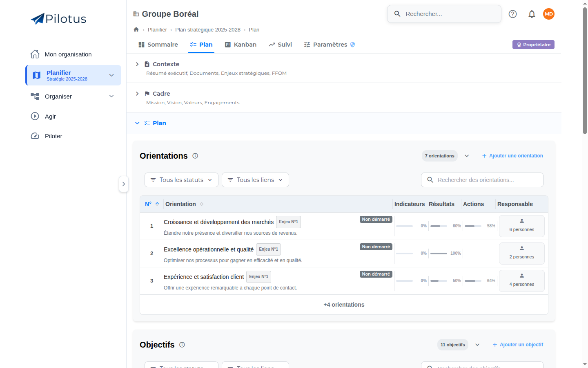The image size is (588, 368).
Task: Click the Mon organisation house icon
Action: [x=35, y=54]
